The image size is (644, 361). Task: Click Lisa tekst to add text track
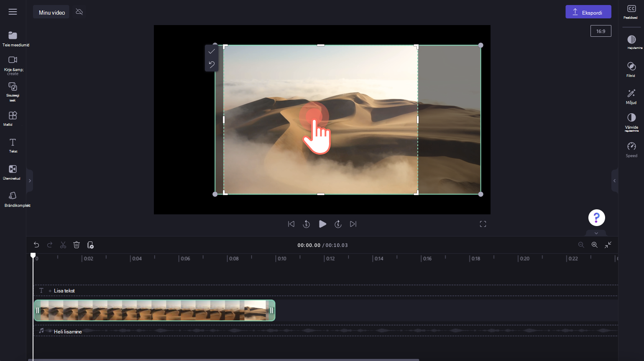(x=64, y=290)
